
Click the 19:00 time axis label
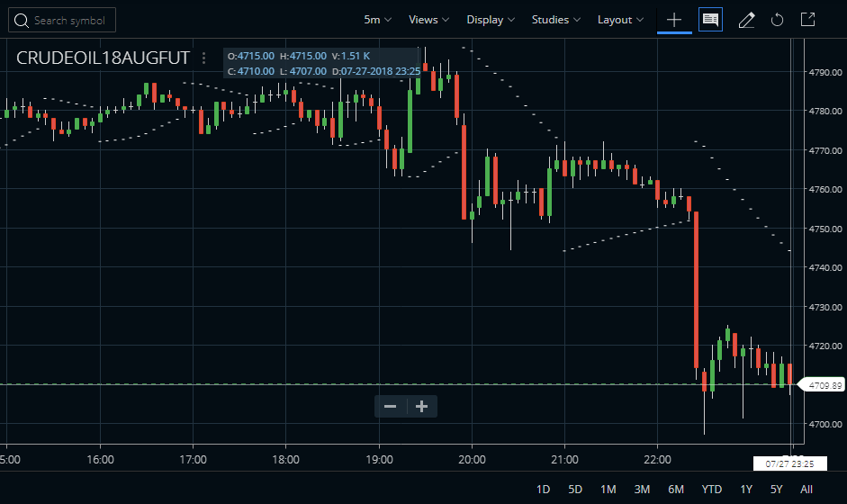coord(379,460)
